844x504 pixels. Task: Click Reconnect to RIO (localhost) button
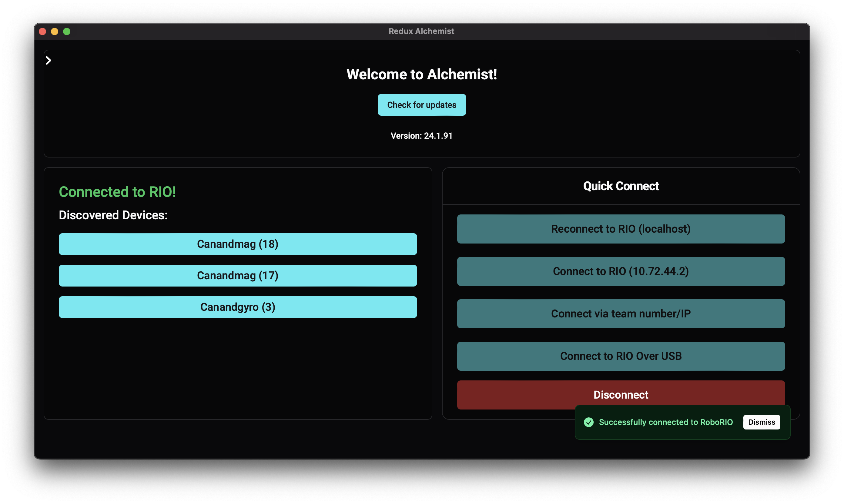[x=621, y=229]
